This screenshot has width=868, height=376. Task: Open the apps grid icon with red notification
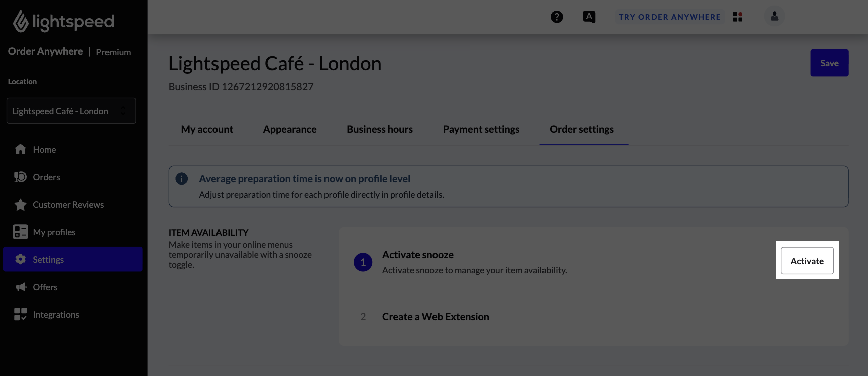(x=738, y=17)
